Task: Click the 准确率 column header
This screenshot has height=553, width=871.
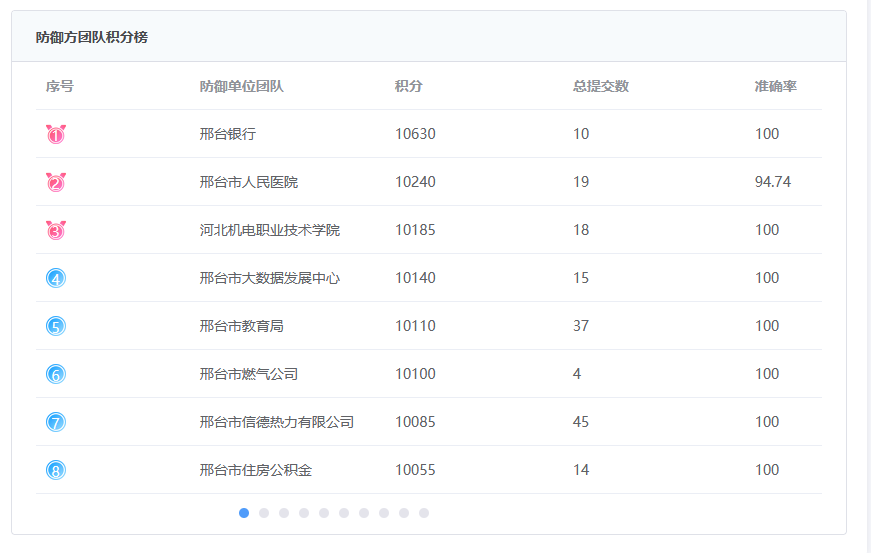Action: click(x=775, y=86)
